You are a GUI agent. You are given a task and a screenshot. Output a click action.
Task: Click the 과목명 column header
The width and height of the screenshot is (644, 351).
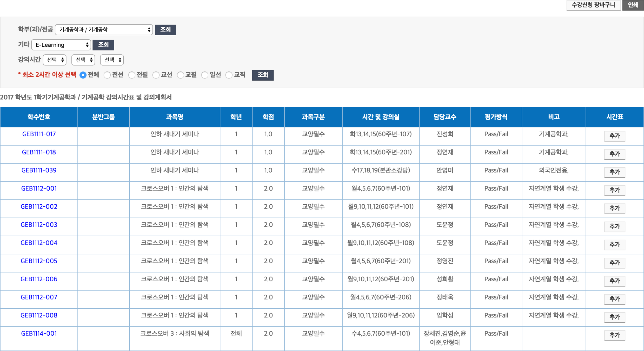point(175,117)
